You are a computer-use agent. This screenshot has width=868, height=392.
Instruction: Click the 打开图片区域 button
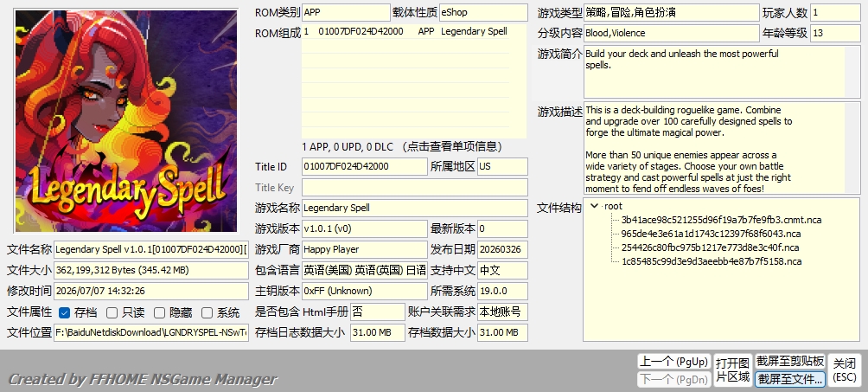pyautogui.click(x=732, y=370)
